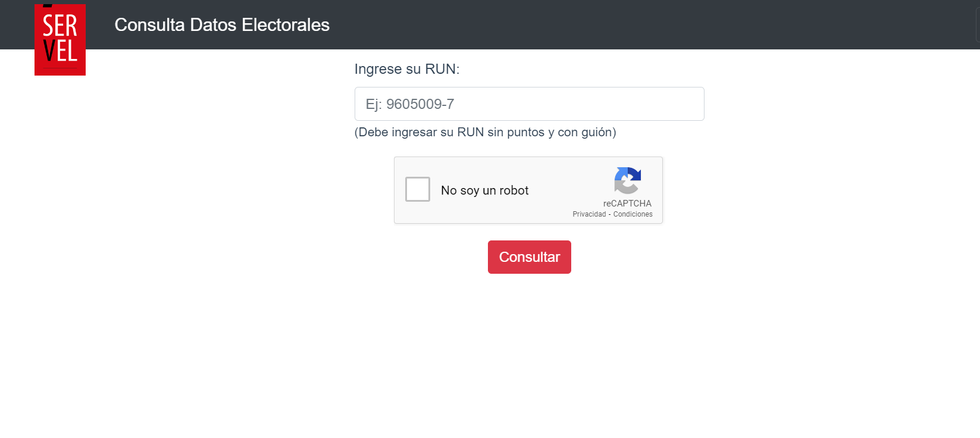
Task: Click the "Consulta Datos Electorales" header title
Action: click(222, 25)
